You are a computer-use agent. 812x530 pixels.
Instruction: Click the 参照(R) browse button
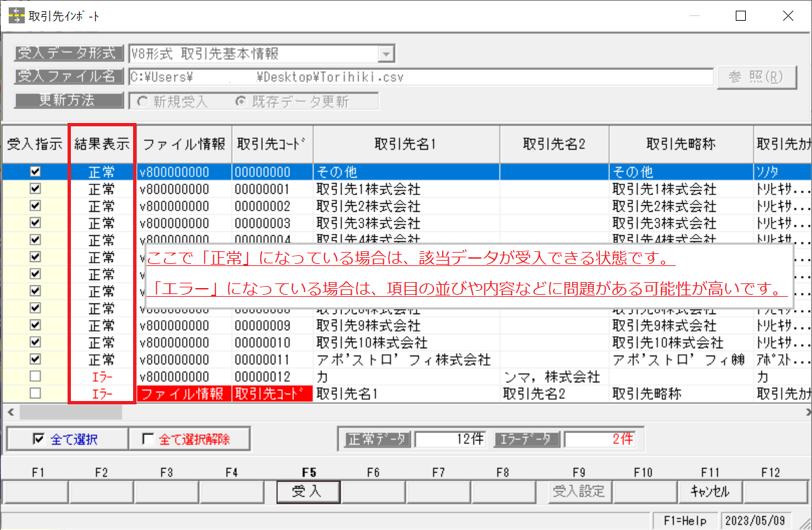[x=757, y=77]
